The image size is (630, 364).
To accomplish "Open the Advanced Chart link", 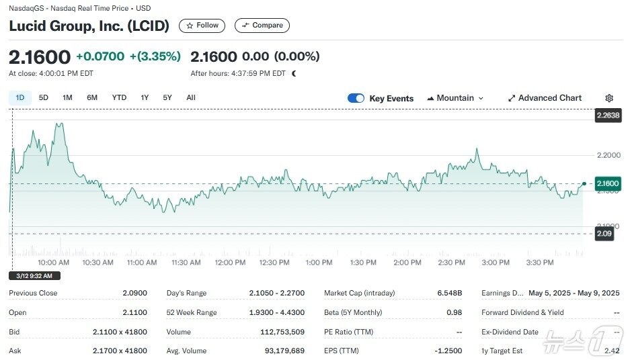I will pos(545,98).
